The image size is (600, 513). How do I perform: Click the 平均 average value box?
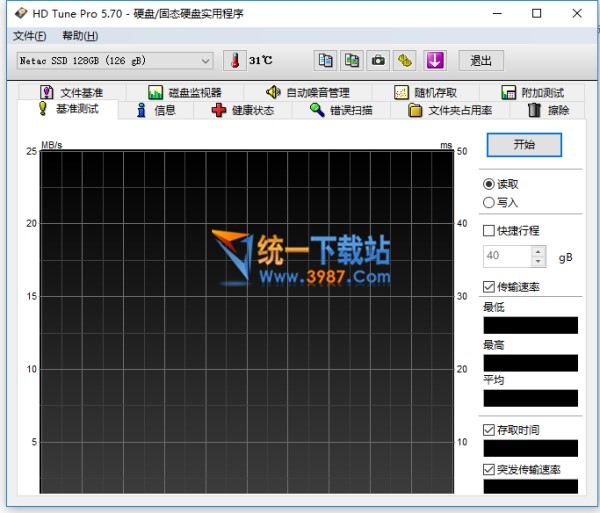pyautogui.click(x=531, y=398)
